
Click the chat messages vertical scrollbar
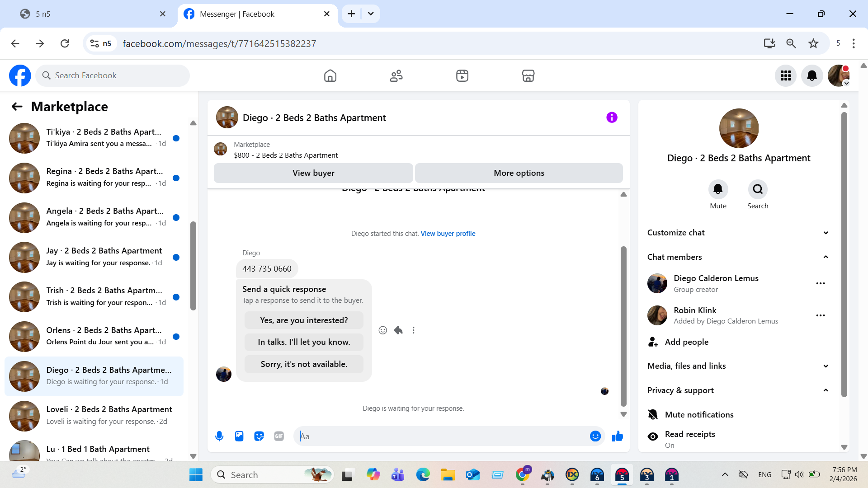coord(623,325)
